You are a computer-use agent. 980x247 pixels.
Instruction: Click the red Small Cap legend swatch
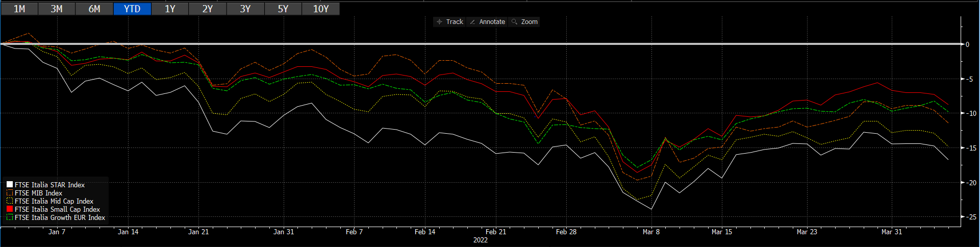click(10, 209)
